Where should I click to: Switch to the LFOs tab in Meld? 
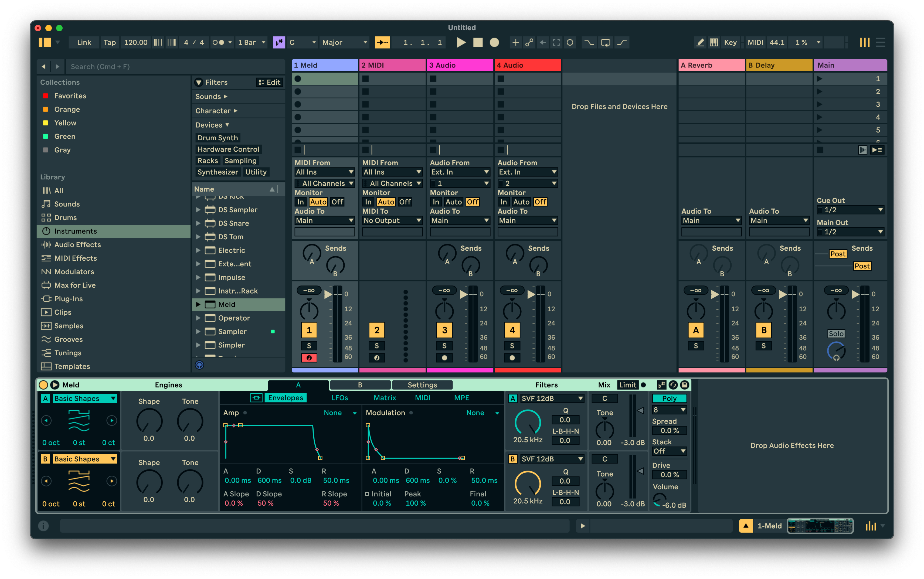point(340,397)
